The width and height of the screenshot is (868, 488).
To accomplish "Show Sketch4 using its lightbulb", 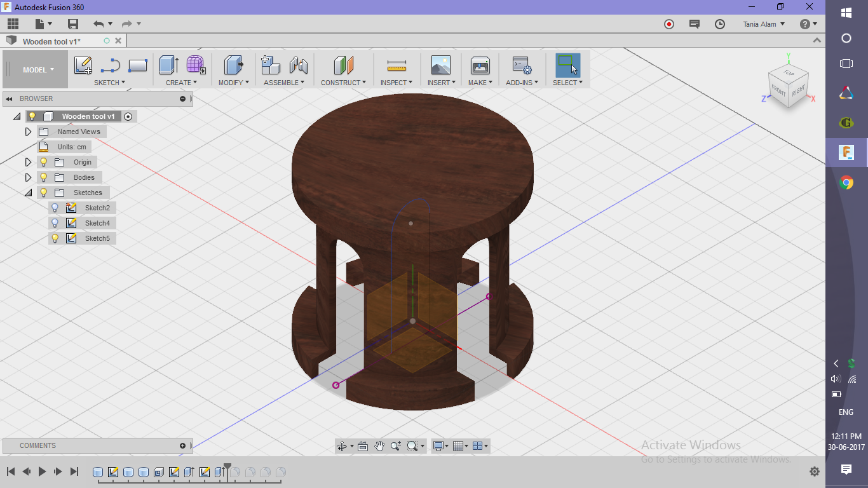I will pos(55,223).
